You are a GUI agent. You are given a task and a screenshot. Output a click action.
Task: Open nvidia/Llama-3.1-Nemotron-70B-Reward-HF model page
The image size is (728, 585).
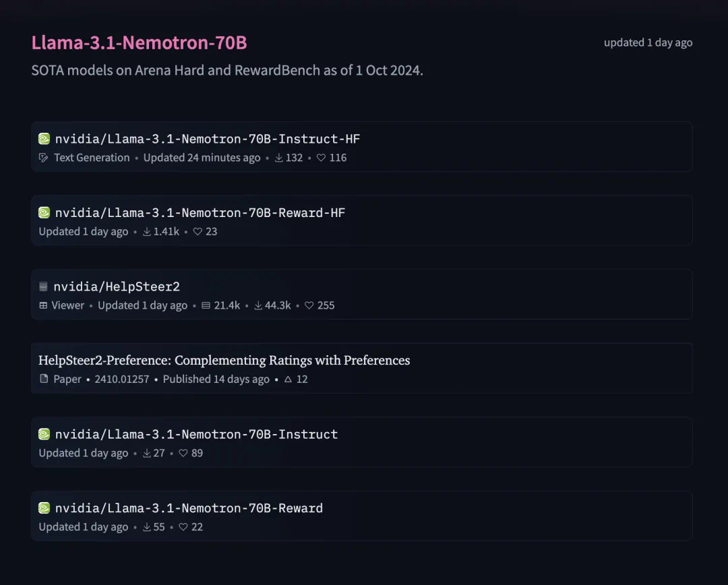(200, 213)
